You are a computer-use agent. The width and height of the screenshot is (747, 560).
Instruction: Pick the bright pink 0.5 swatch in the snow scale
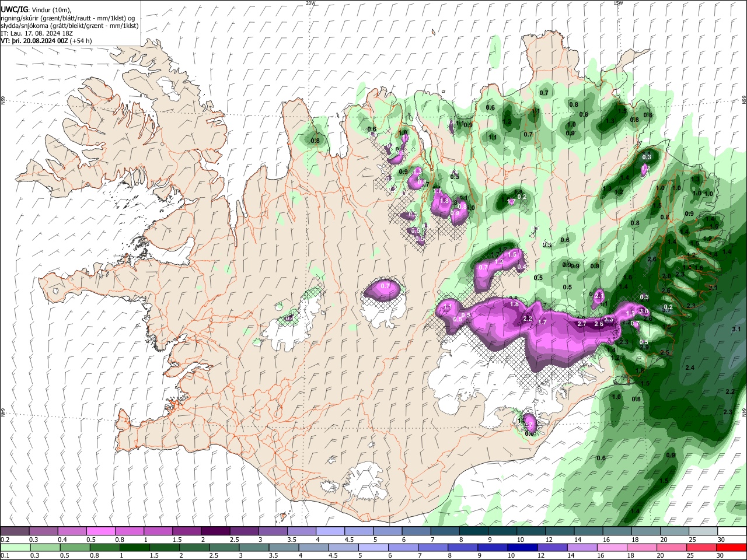point(100,531)
